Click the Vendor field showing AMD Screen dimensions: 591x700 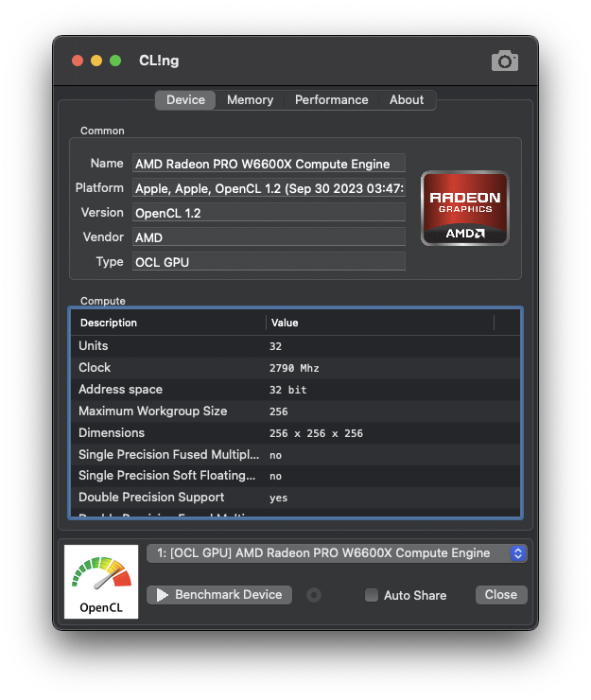269,237
